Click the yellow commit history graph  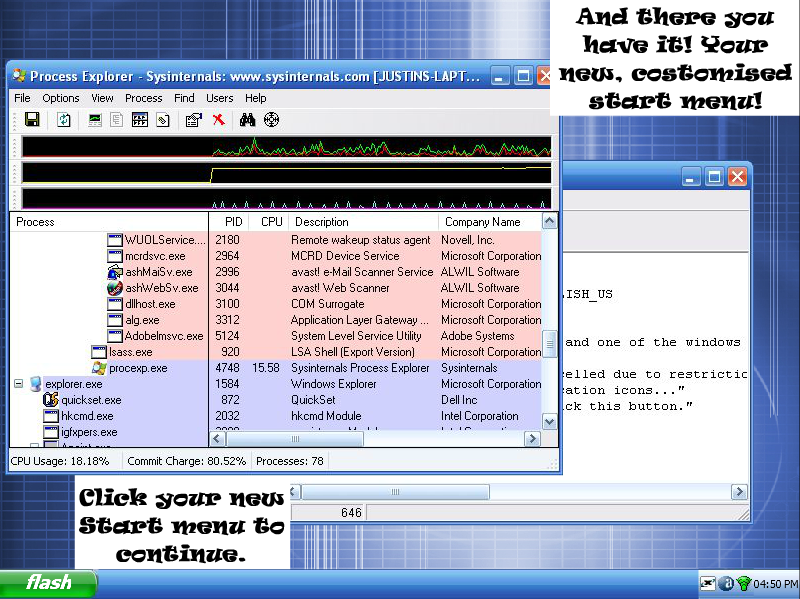tap(286, 173)
